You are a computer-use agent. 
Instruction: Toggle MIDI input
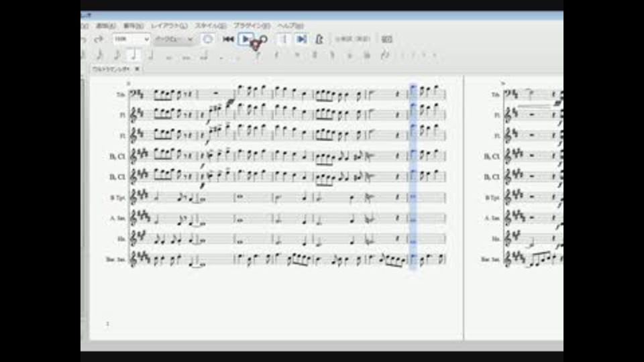(x=207, y=39)
